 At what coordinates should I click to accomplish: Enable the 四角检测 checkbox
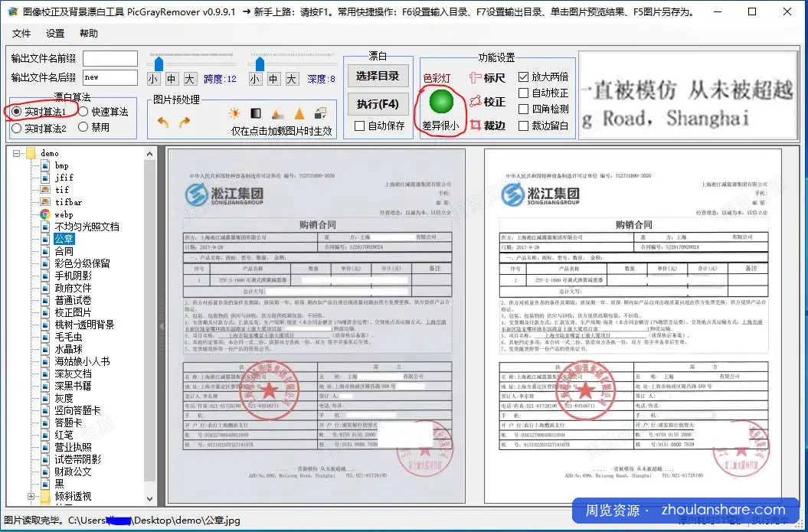[524, 109]
